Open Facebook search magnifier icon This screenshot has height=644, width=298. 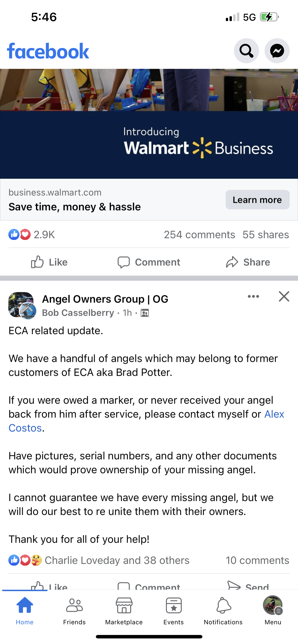pyautogui.click(x=246, y=51)
